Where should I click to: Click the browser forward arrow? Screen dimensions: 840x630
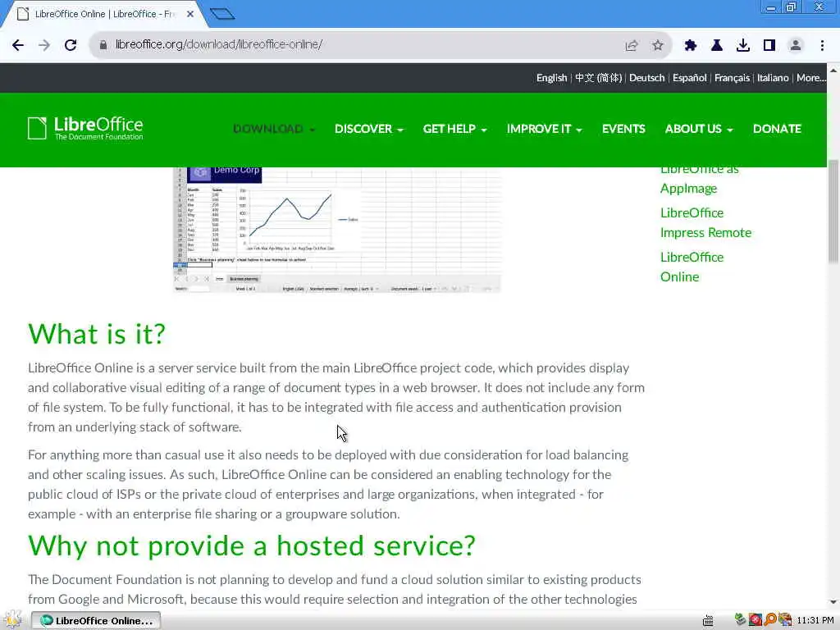44,45
